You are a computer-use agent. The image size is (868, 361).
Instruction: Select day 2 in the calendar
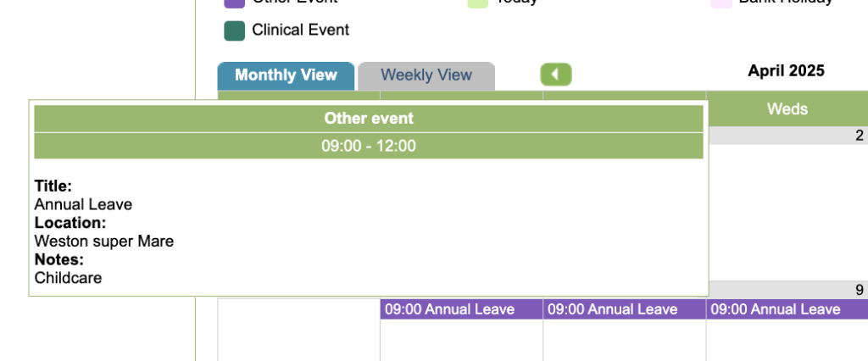859,136
